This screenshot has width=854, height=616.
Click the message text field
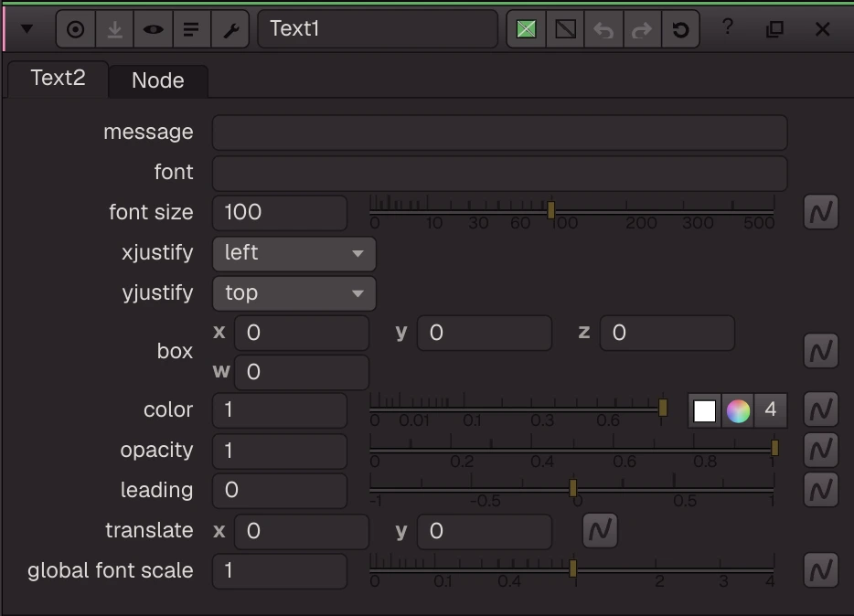(499, 133)
